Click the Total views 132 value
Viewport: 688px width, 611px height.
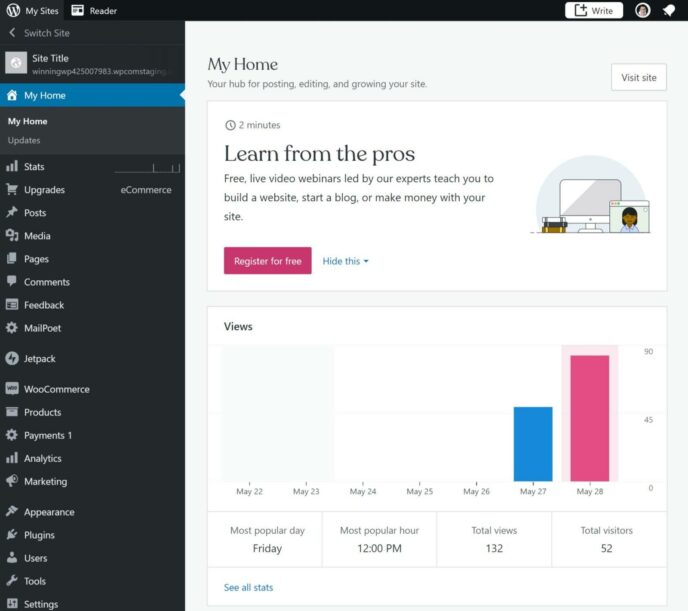pos(494,548)
